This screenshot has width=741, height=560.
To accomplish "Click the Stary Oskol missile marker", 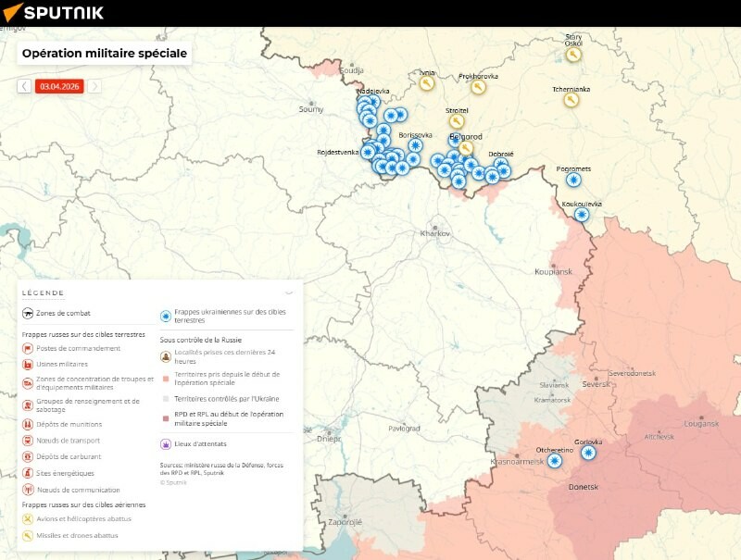I will [x=573, y=55].
